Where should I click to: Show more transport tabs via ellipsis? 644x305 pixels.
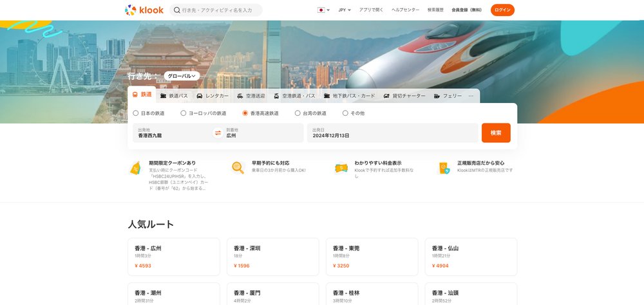pos(471,96)
